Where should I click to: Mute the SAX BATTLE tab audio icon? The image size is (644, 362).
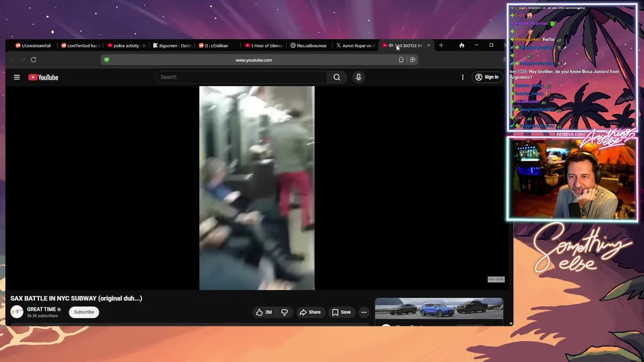[391, 45]
